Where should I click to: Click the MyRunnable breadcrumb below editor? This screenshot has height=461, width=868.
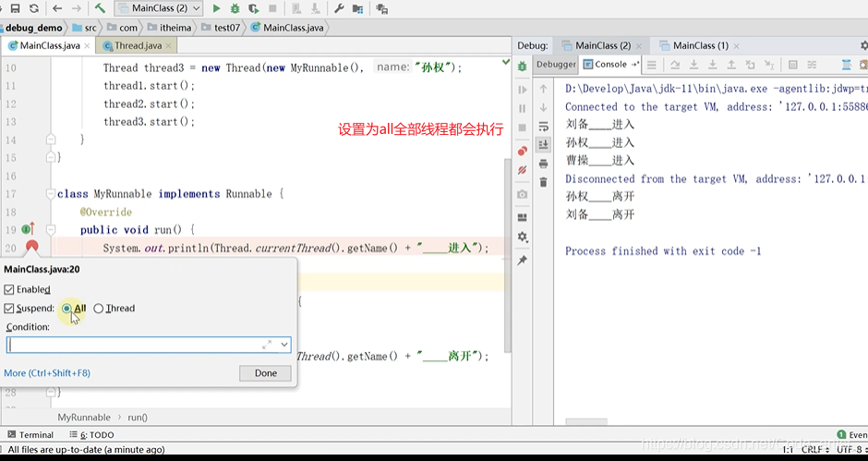(x=84, y=418)
